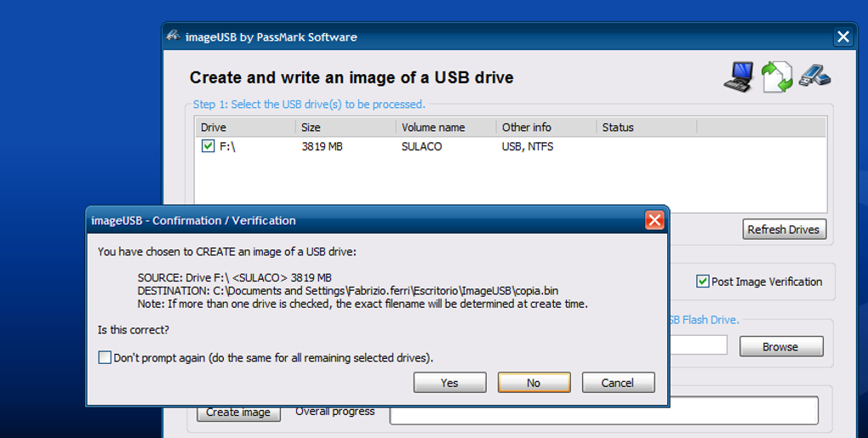
Task: Close the imageUSB main window
Action: tap(842, 37)
